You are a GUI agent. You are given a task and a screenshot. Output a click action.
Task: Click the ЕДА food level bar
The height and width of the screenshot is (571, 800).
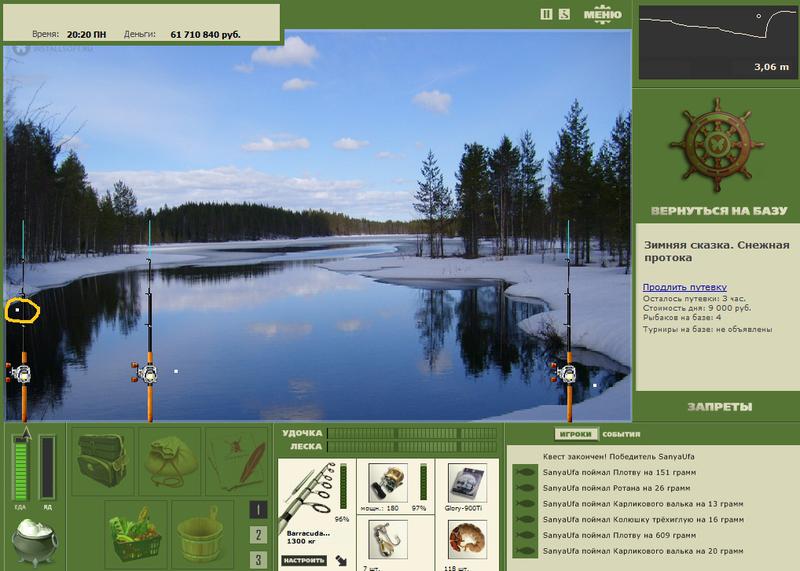click(20, 467)
